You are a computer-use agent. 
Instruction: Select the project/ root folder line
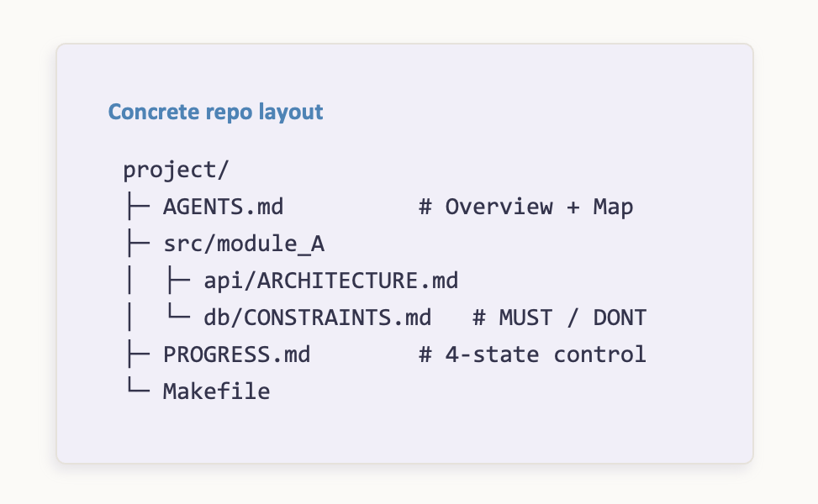click(176, 170)
